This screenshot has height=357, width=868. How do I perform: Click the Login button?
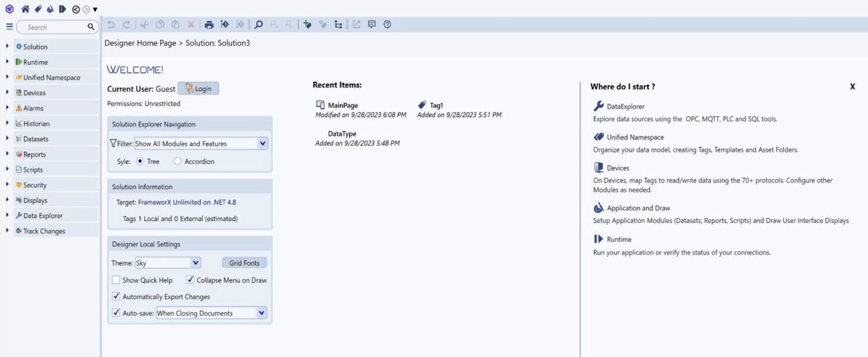[x=198, y=89]
